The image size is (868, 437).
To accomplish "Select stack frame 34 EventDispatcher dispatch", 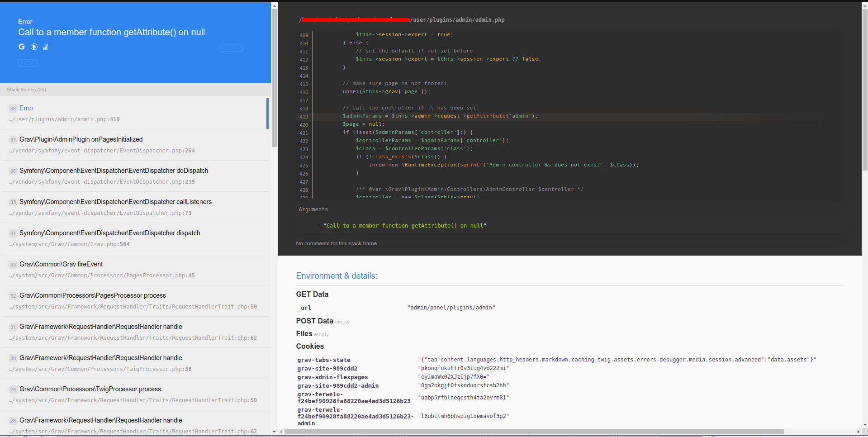I will point(134,238).
